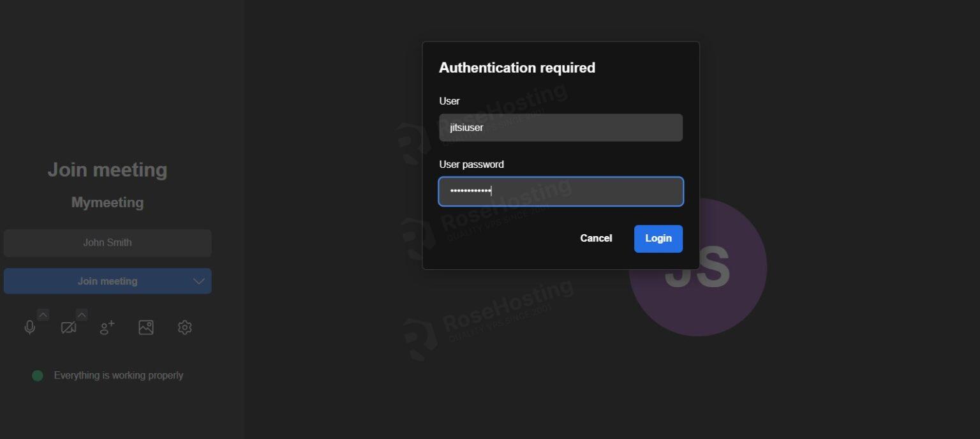Viewport: 980px width, 439px height.
Task: Click the large 'Join meeting' heading
Action: (107, 170)
